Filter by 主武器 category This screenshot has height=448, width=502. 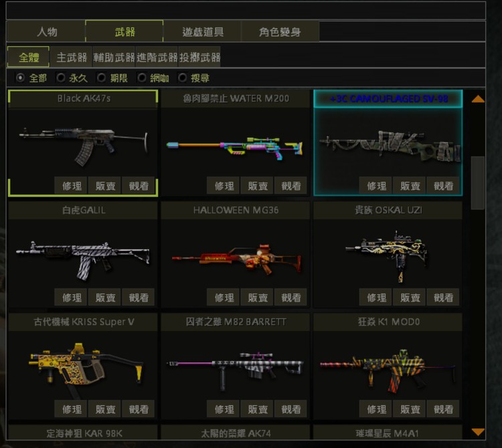72,57
